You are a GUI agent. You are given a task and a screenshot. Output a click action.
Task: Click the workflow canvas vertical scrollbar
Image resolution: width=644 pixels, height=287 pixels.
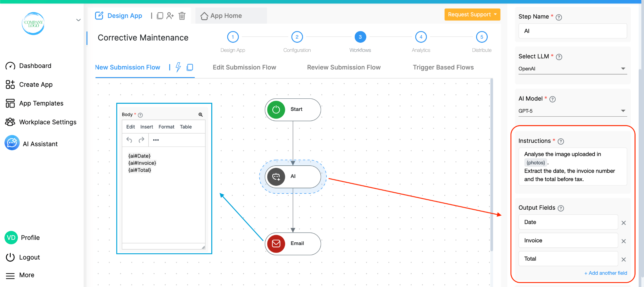pyautogui.click(x=491, y=165)
